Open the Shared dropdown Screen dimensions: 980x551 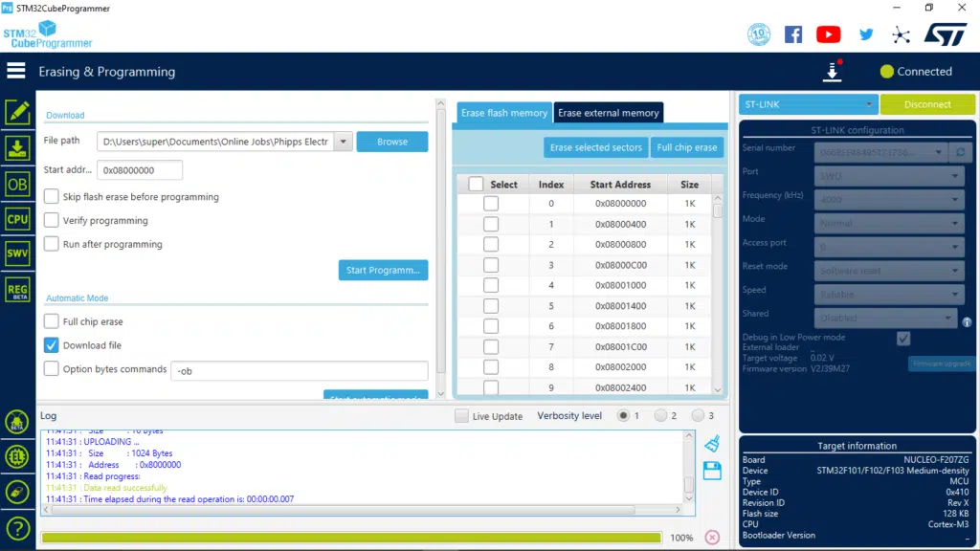(885, 318)
